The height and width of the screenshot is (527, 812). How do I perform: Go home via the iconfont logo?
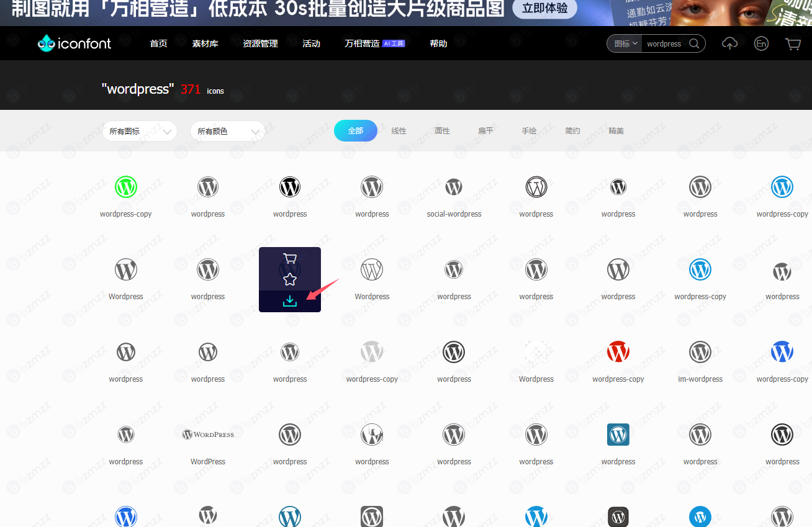click(74, 43)
